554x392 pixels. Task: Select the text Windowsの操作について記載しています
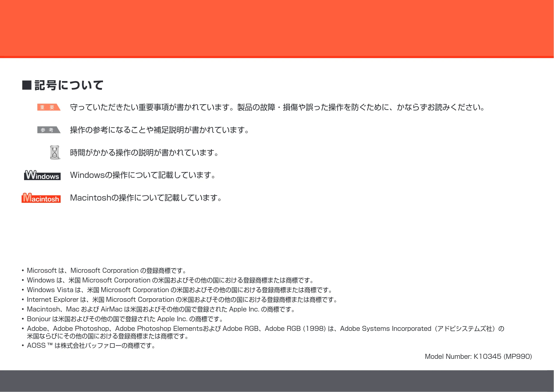tap(143, 175)
